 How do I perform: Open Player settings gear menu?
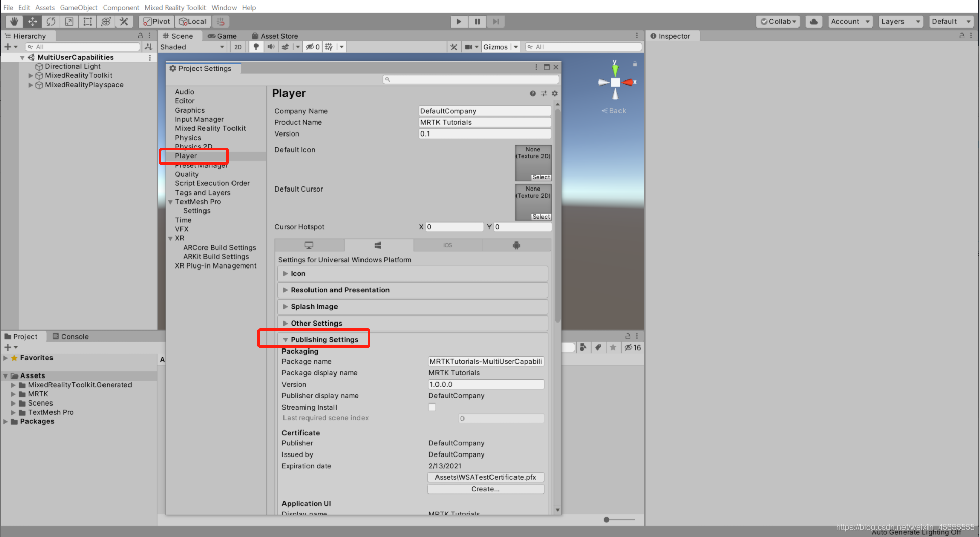(555, 93)
